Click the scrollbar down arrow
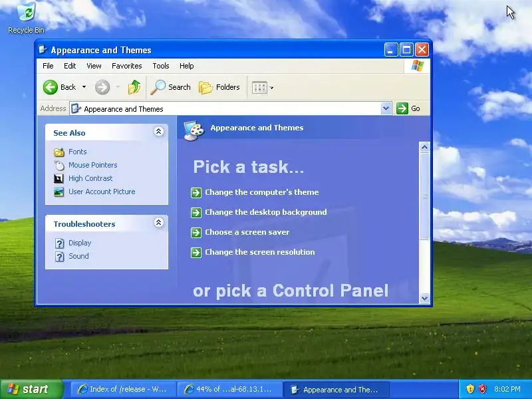 point(424,298)
